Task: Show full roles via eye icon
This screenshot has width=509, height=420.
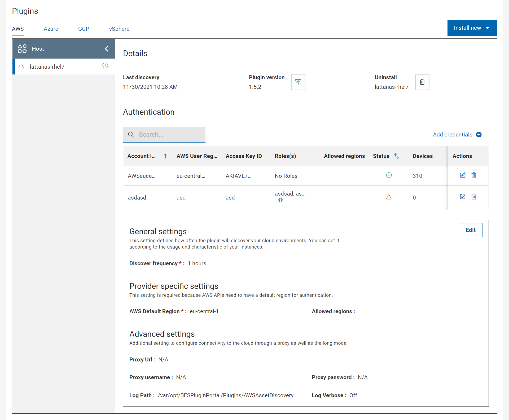Action: 280,200
